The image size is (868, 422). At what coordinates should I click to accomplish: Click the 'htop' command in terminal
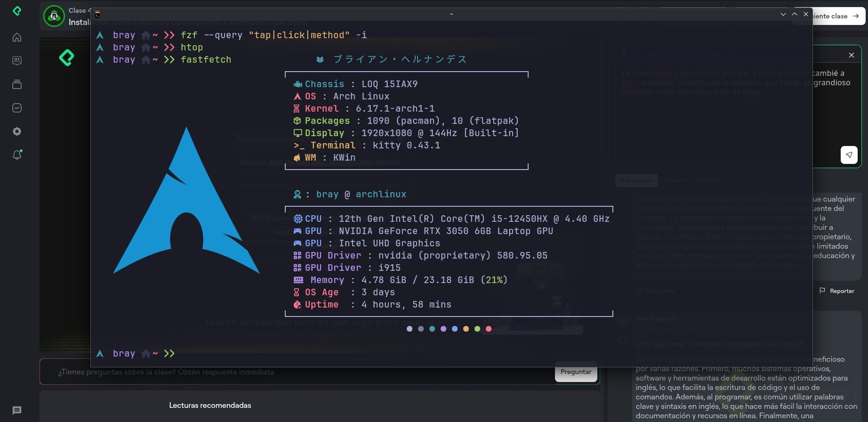point(192,48)
